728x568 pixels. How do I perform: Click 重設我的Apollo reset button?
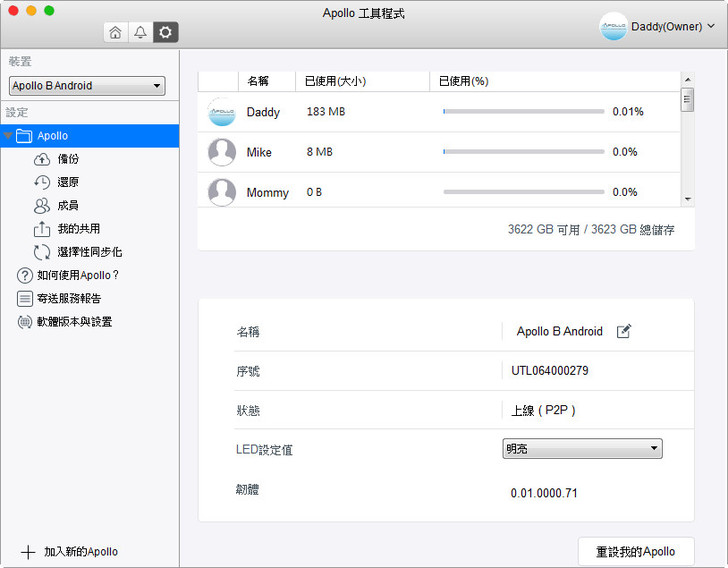point(636,551)
